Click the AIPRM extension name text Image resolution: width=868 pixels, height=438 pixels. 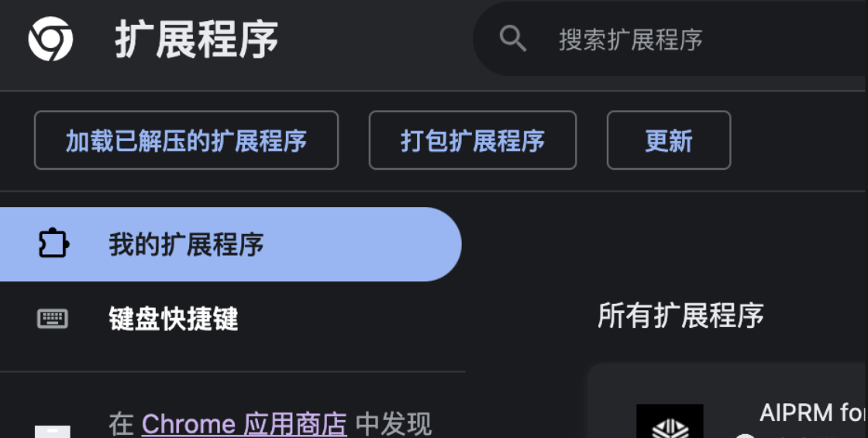813,412
